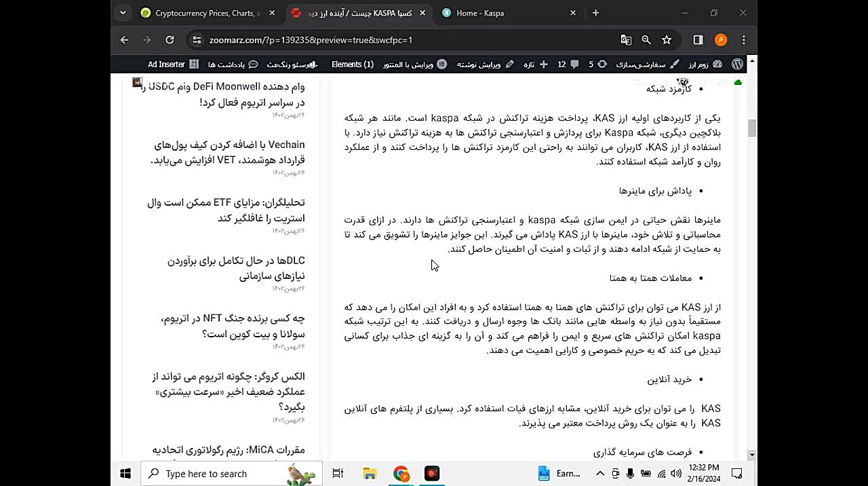Close the Home - Kaspa tab
The width and height of the screenshot is (868, 486).
click(x=573, y=13)
